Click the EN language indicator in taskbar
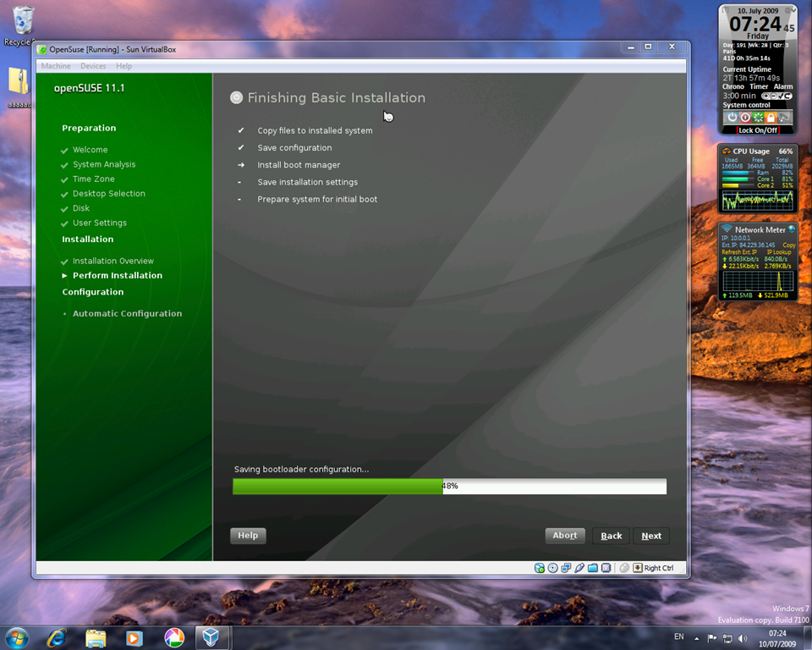The width and height of the screenshot is (812, 650). click(679, 636)
